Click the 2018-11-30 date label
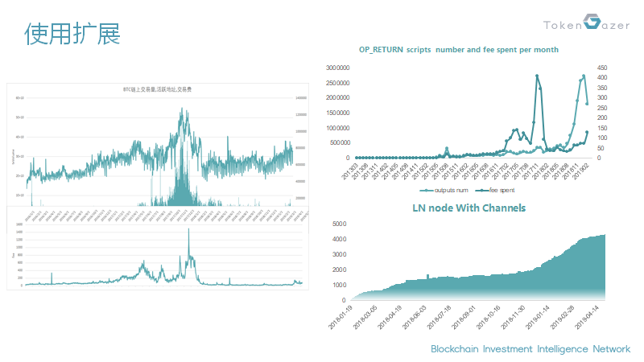This screenshot has height=362, width=644. coord(513,317)
